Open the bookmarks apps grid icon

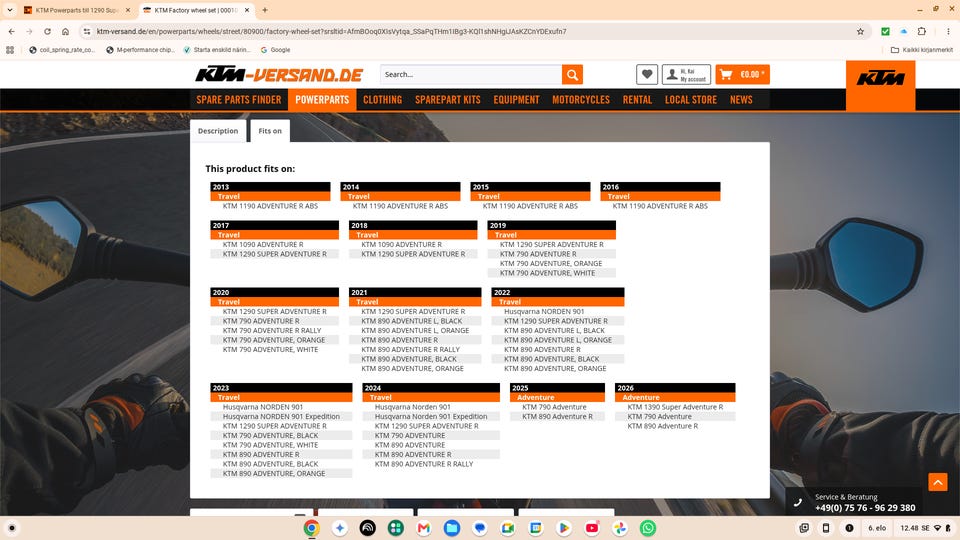pos(10,50)
